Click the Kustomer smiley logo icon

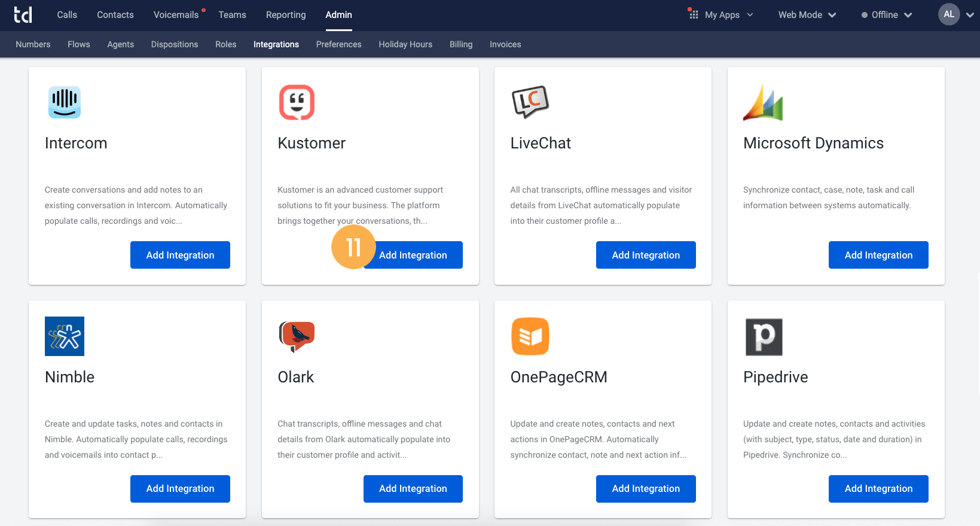(297, 102)
